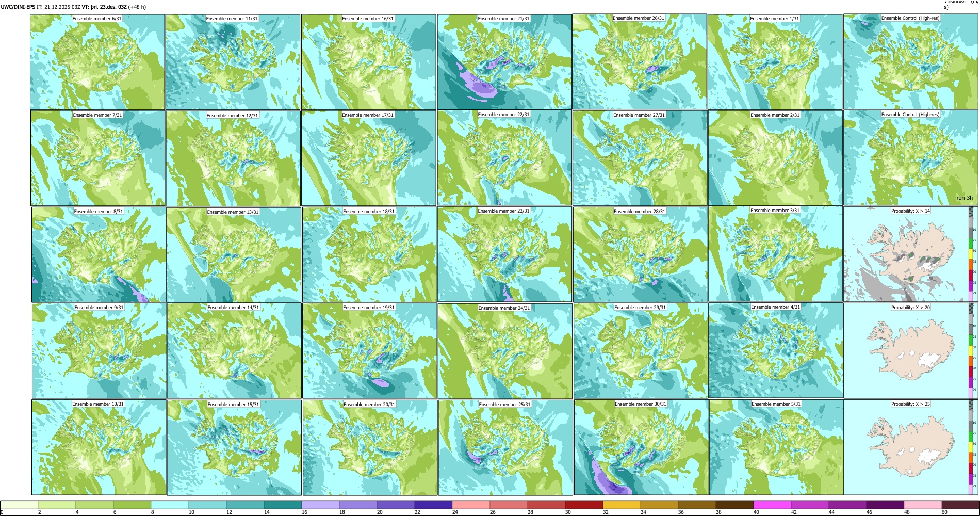980x516 pixels.
Task: Select the Ensemble member 2/31 wind map
Action: pyautogui.click(x=775, y=158)
